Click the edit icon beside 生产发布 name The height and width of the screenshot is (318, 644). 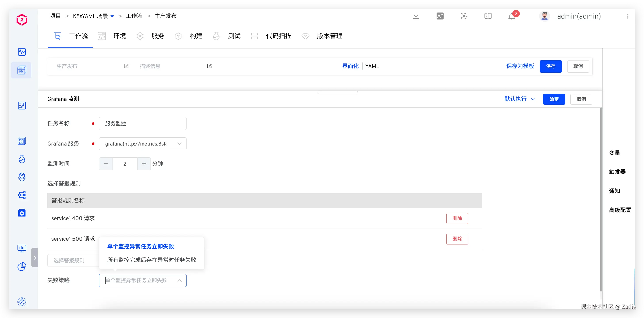pyautogui.click(x=126, y=66)
